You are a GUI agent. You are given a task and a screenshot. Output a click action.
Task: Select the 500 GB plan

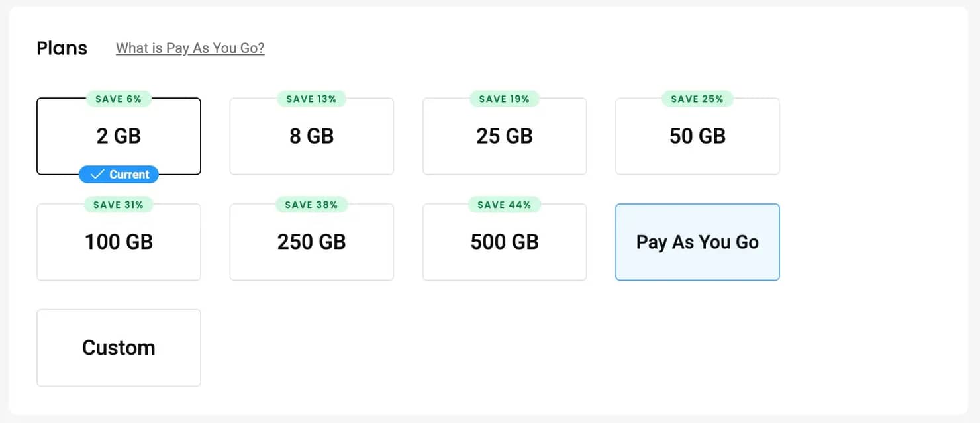pos(504,242)
